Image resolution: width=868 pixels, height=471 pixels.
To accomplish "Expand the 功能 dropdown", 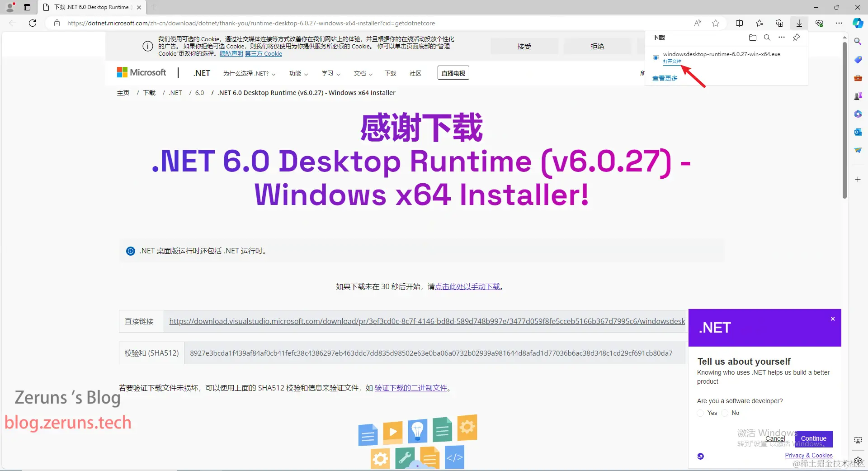I will click(x=298, y=73).
